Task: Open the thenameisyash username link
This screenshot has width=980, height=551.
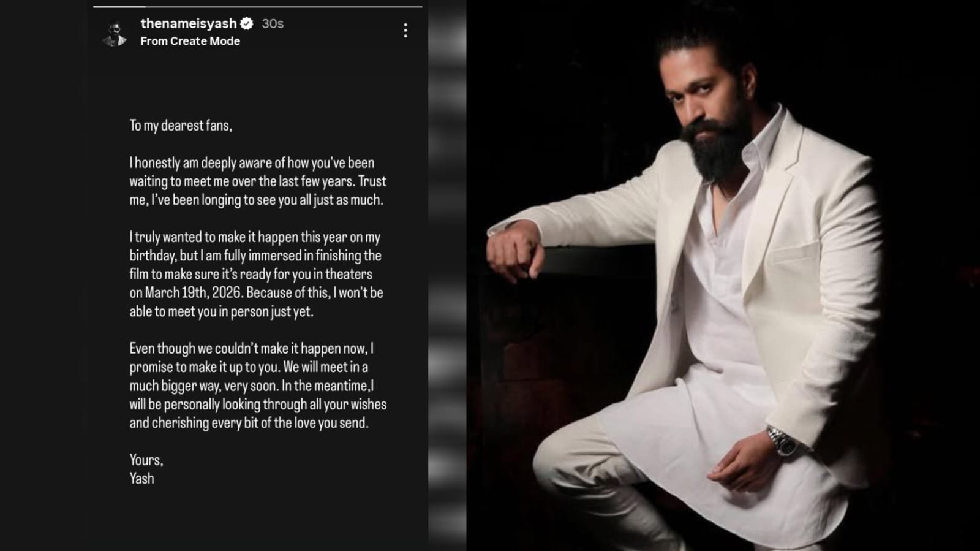Action: 188,23
